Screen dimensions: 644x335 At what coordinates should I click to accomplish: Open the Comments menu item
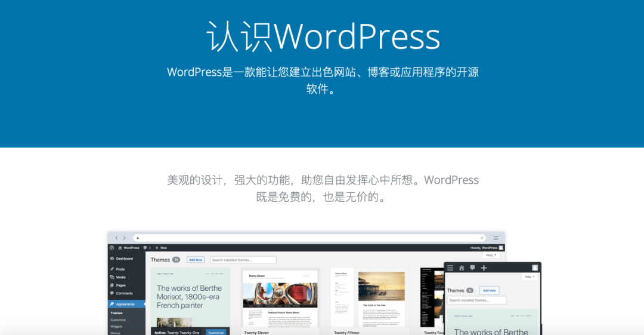[x=125, y=293]
